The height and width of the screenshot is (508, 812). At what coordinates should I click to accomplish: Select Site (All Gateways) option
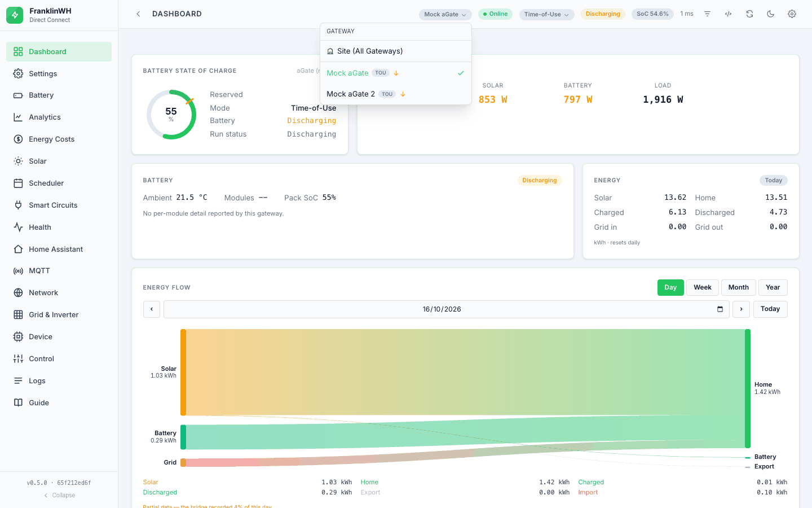396,51
